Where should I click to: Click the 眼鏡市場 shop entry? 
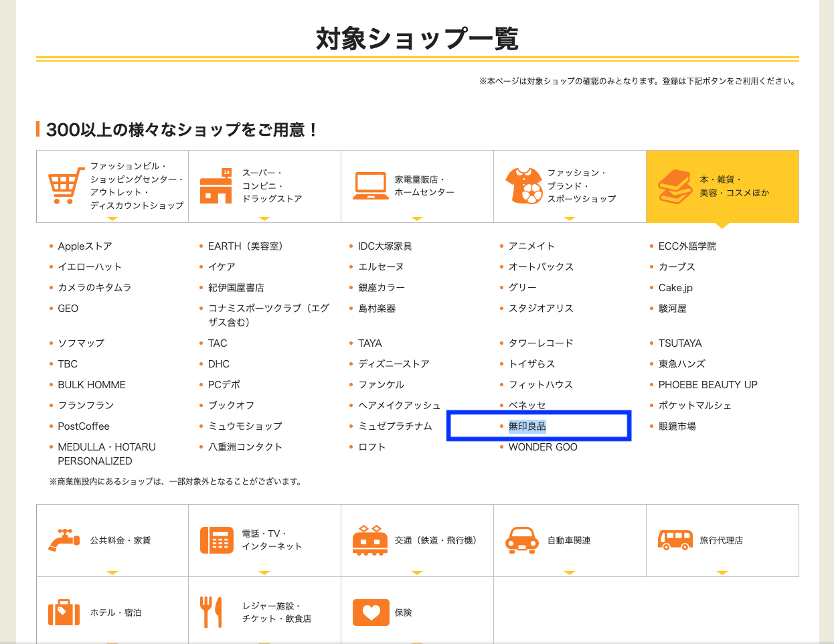pos(677,426)
